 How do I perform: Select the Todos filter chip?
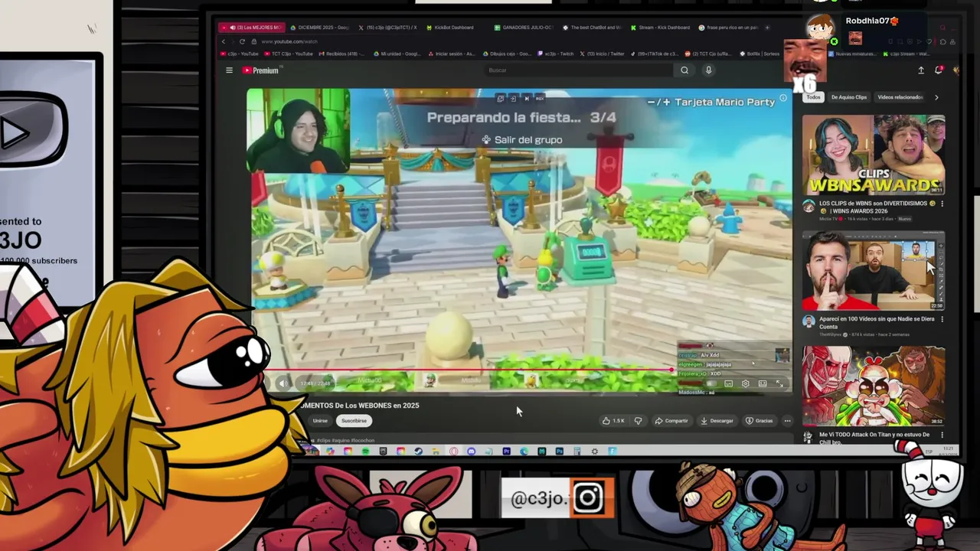(x=813, y=97)
